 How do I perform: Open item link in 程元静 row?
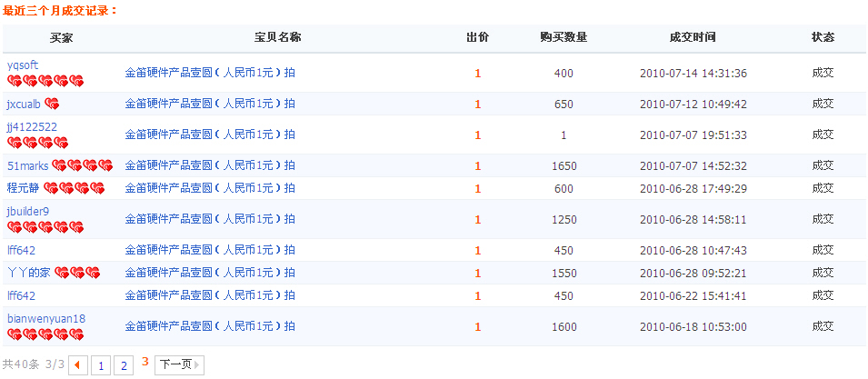[x=210, y=188]
